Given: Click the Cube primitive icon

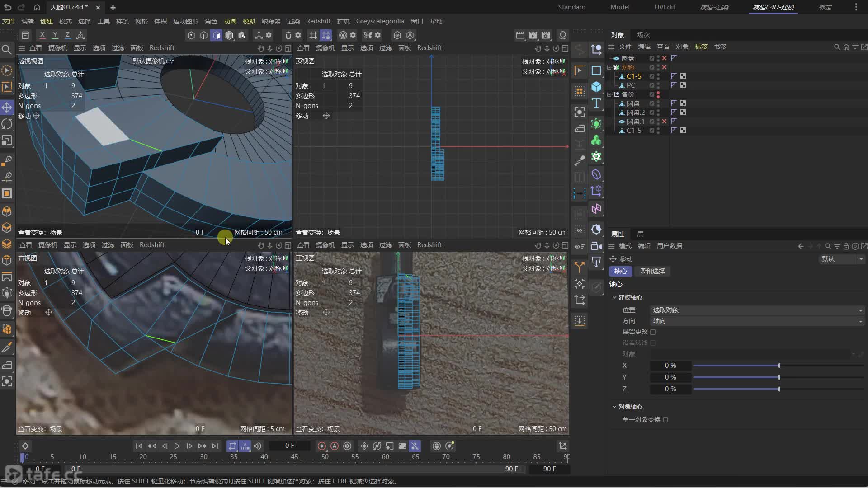Looking at the screenshot, I should point(596,87).
